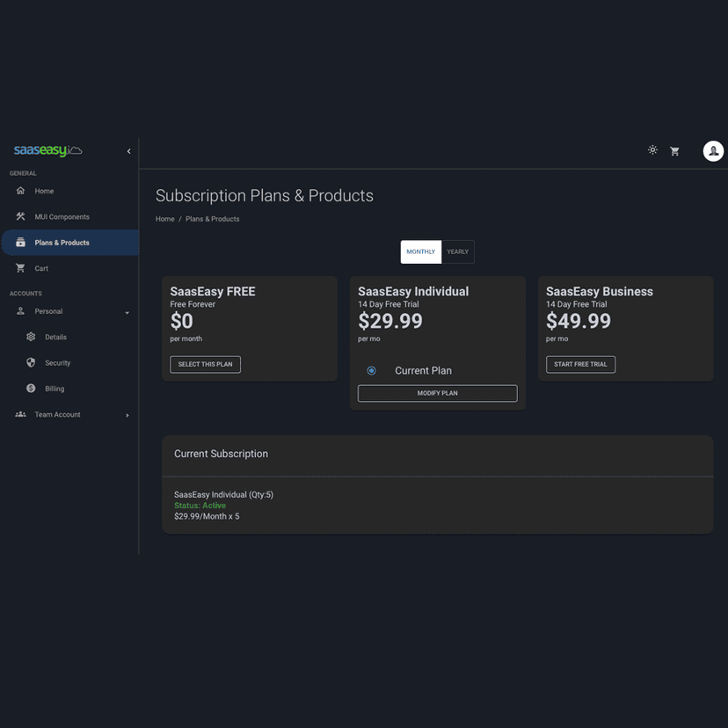Select the Monthly billing option
Viewport: 728px width, 728px height.
click(420, 251)
